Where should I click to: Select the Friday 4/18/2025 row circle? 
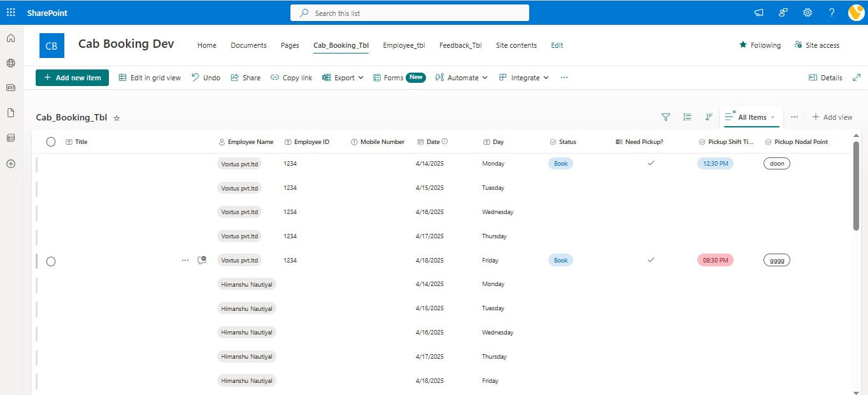(x=51, y=261)
